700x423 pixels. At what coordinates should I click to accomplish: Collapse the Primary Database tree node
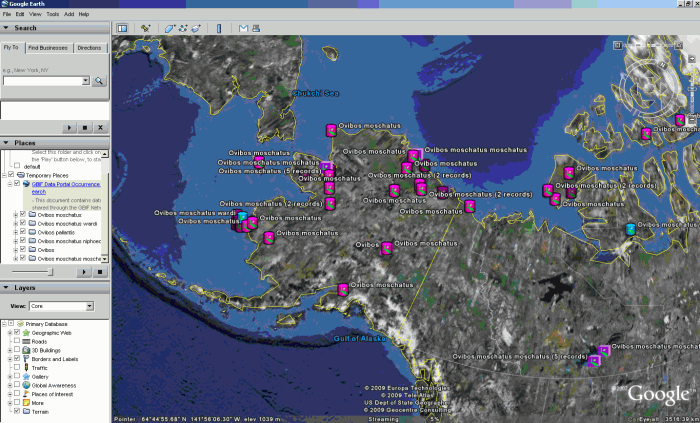click(4, 324)
